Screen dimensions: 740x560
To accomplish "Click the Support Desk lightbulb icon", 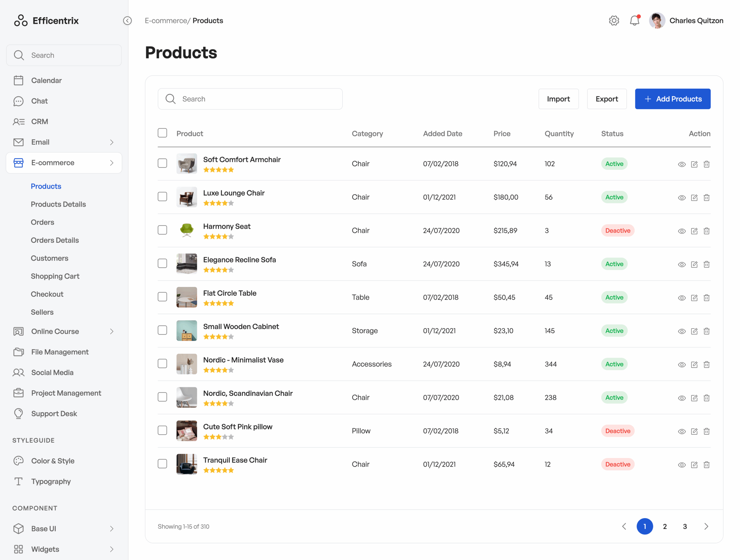I will pos(18,413).
